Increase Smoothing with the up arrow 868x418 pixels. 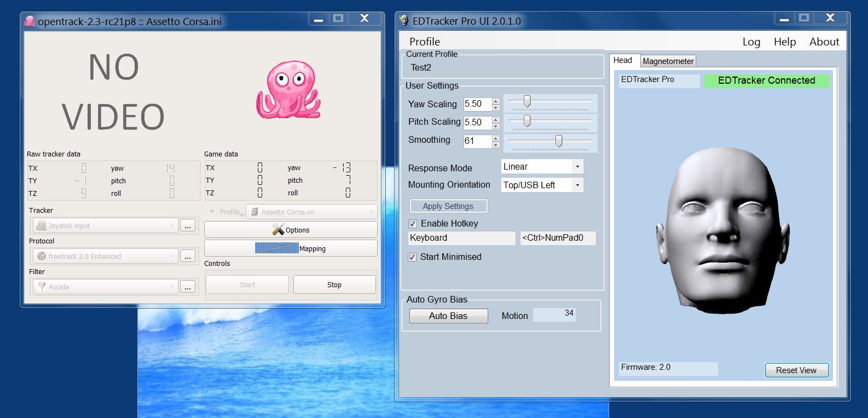click(495, 138)
